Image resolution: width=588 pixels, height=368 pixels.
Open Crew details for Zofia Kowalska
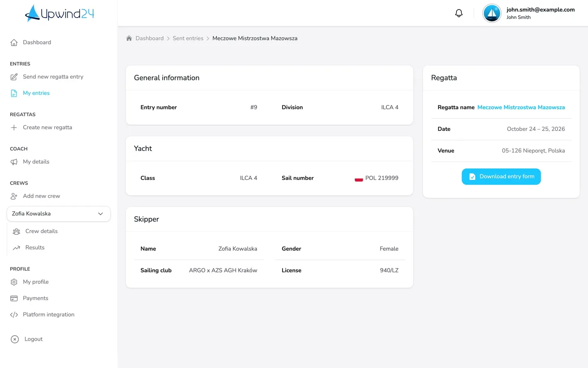click(41, 231)
